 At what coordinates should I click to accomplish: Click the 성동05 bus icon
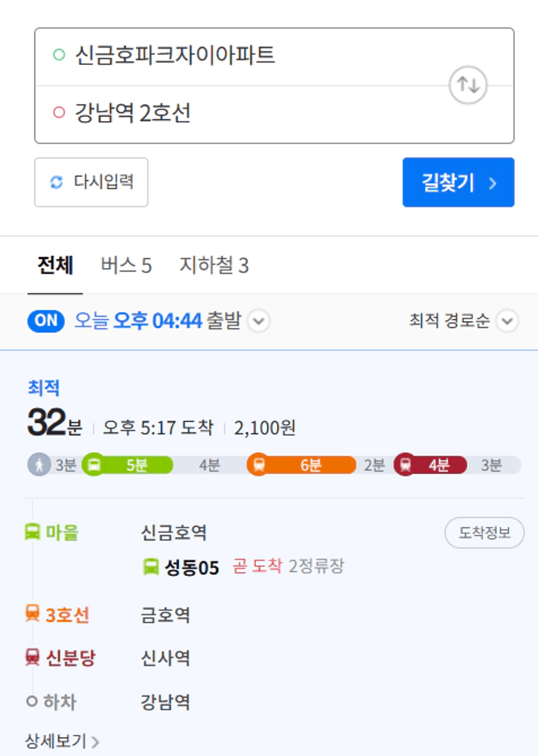coord(151,566)
